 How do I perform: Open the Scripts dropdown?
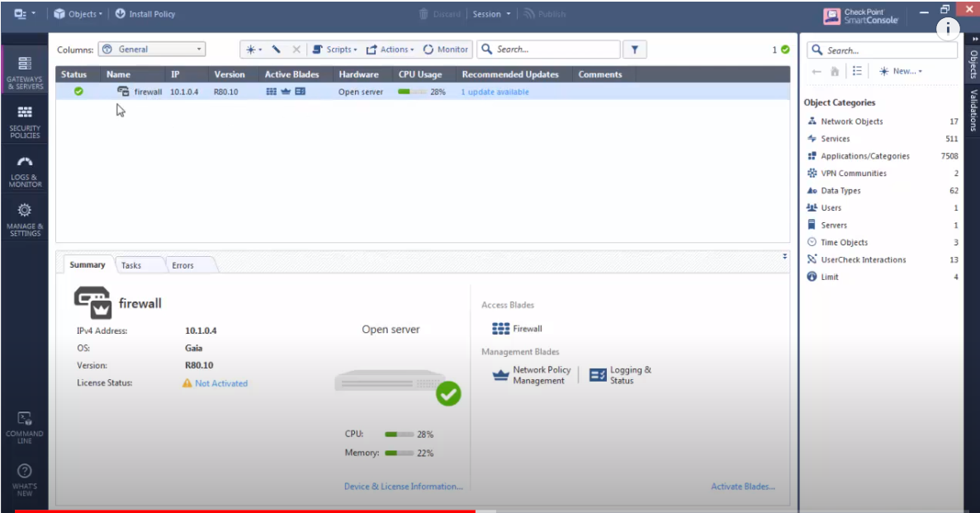334,50
